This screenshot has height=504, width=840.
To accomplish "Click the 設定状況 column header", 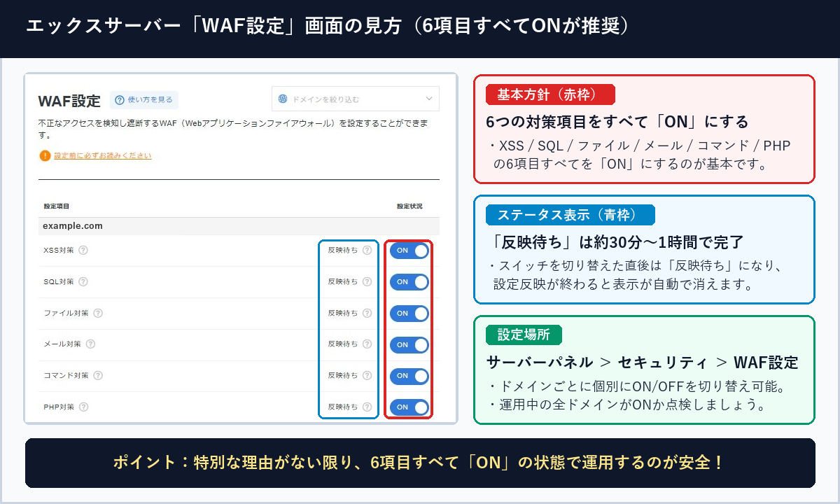I will [x=409, y=206].
